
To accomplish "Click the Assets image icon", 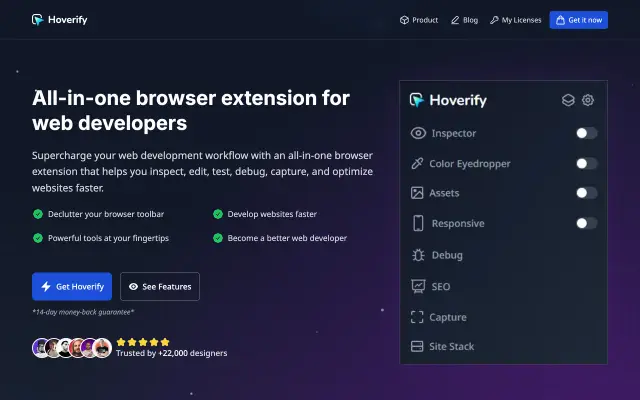I will pos(417,193).
